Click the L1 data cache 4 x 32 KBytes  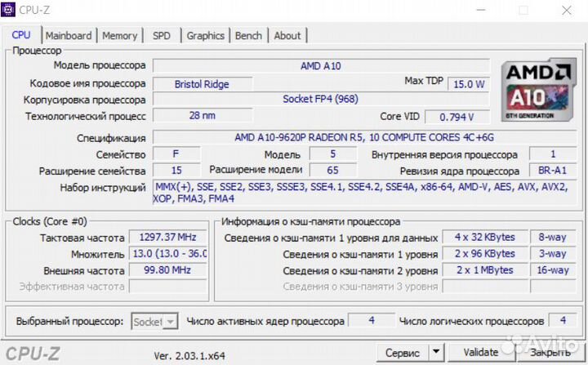[485, 237]
